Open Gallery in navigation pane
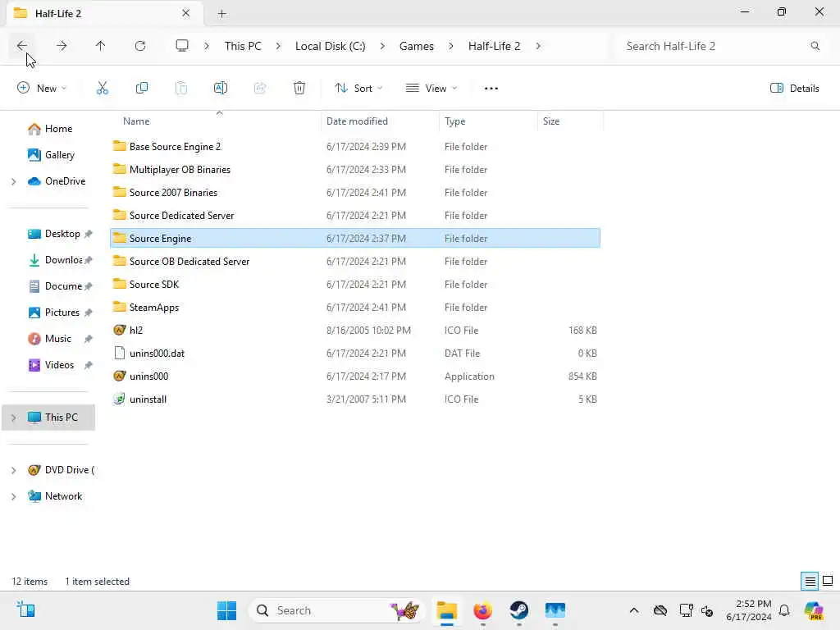This screenshot has width=840, height=630. [x=51, y=155]
